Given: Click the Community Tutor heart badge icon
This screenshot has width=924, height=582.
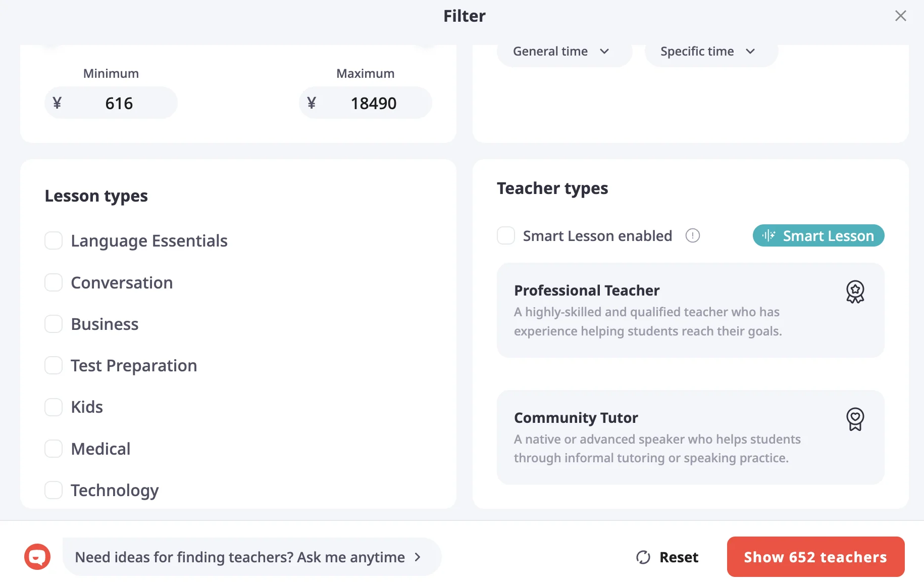Looking at the screenshot, I should (x=855, y=419).
